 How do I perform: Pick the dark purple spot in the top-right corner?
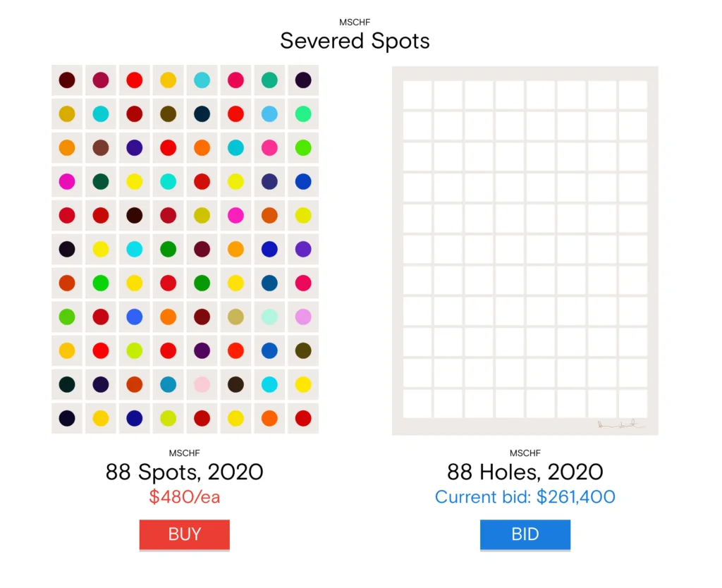(x=303, y=80)
